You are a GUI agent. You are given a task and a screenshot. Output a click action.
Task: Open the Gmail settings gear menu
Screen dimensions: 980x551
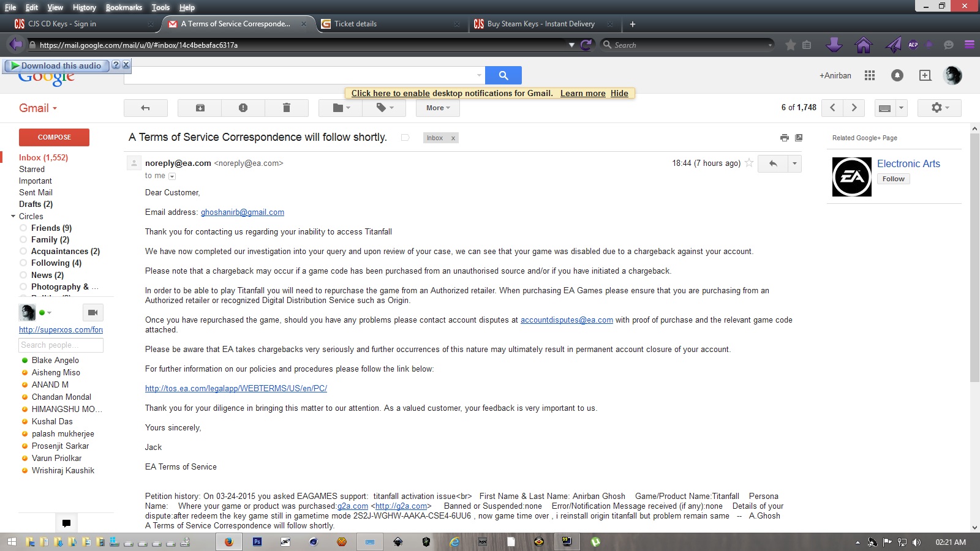[940, 108]
